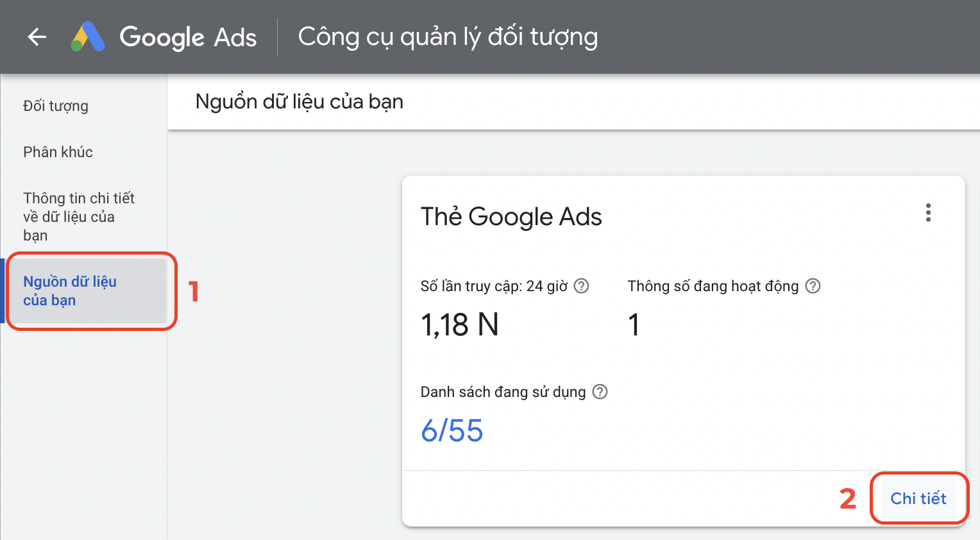Open the 6/55 lists in use link
980x540 pixels.
(452, 430)
